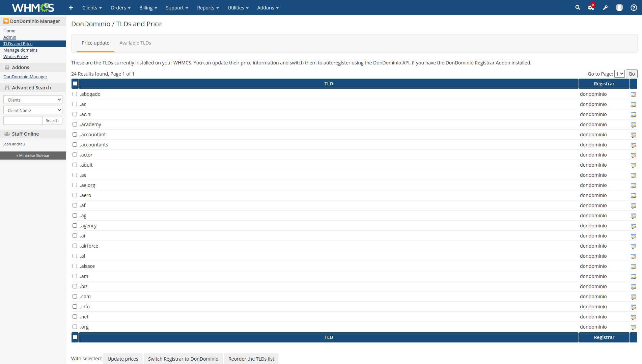Image resolution: width=642 pixels, height=364 pixels.
Task: Click the edit pricing icon for .ac
Action: tap(633, 105)
